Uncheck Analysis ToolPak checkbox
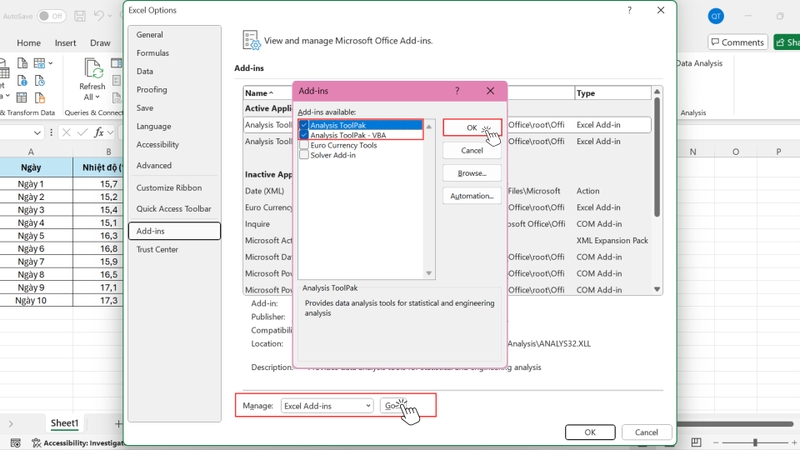The image size is (800, 450). click(x=304, y=125)
